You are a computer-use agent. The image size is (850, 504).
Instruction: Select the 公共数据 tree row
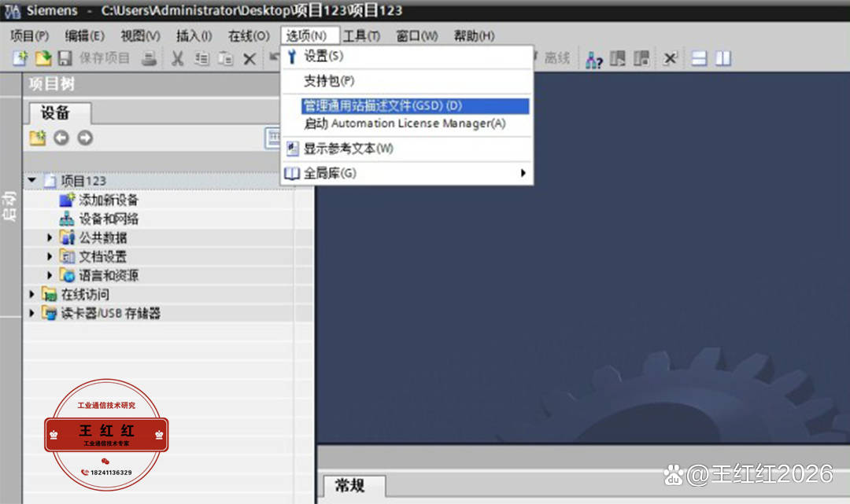[x=168, y=237]
